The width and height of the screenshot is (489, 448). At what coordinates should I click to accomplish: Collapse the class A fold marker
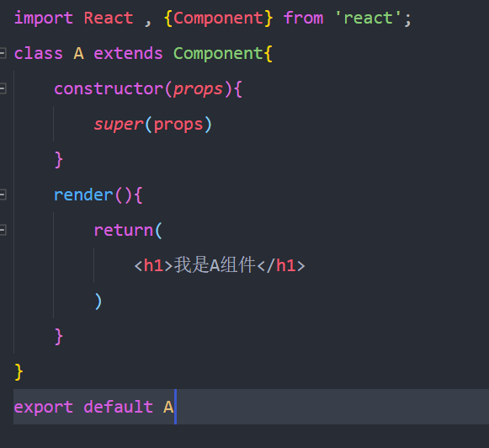point(3,53)
